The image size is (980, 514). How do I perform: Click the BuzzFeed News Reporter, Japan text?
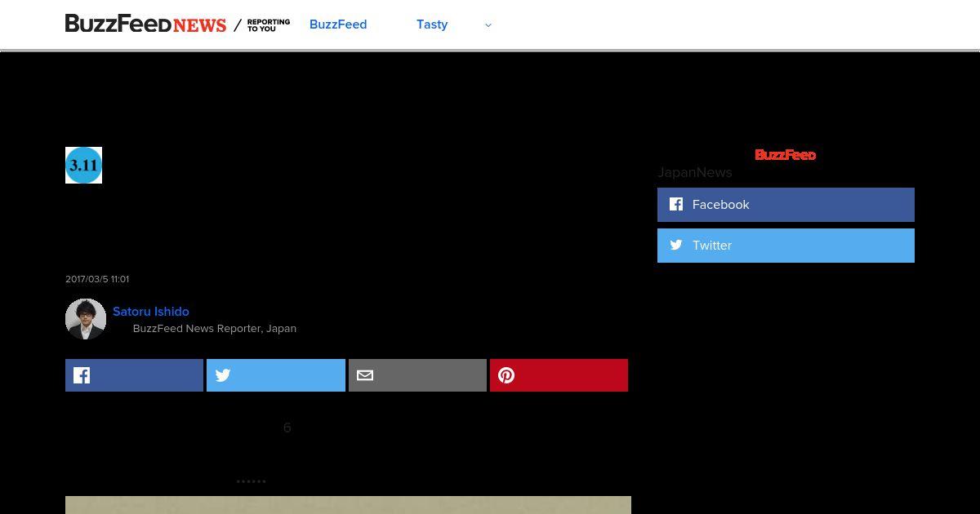coord(215,328)
